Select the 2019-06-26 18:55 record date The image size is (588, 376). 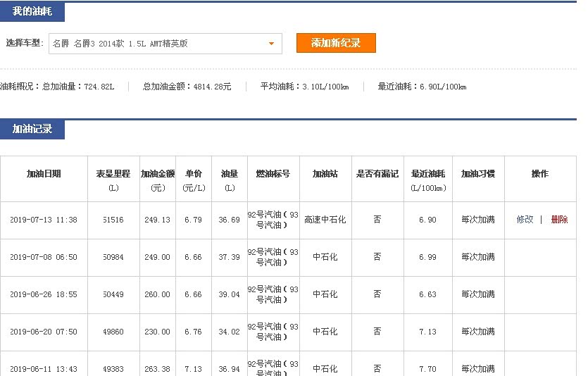click(44, 294)
